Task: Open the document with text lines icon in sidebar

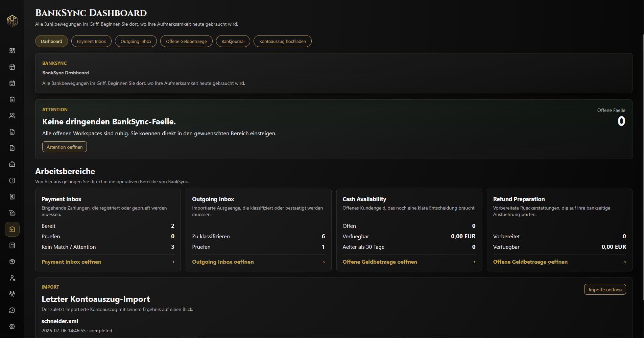Action: tap(12, 132)
